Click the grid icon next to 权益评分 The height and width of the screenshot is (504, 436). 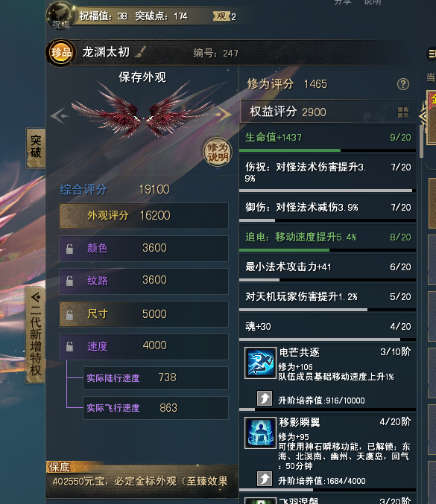click(x=403, y=112)
